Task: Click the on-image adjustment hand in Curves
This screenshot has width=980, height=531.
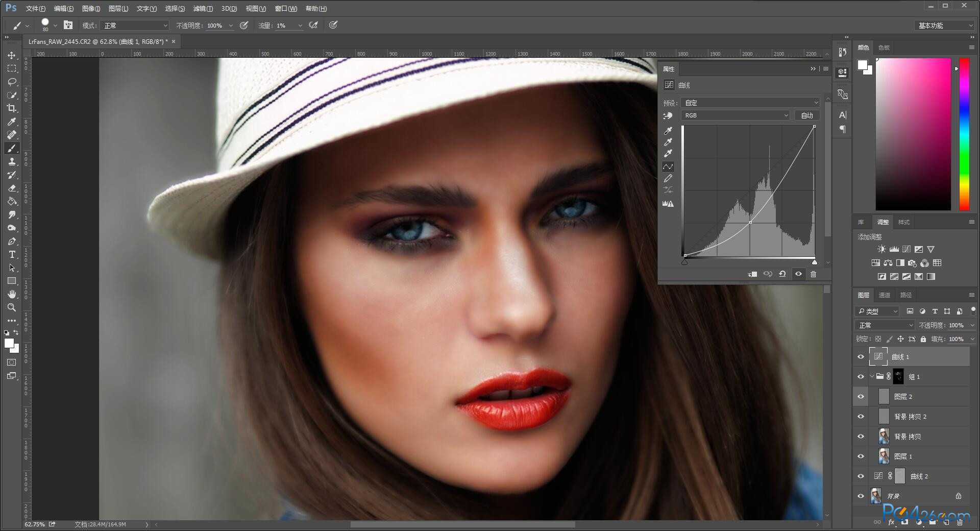Action: (668, 116)
